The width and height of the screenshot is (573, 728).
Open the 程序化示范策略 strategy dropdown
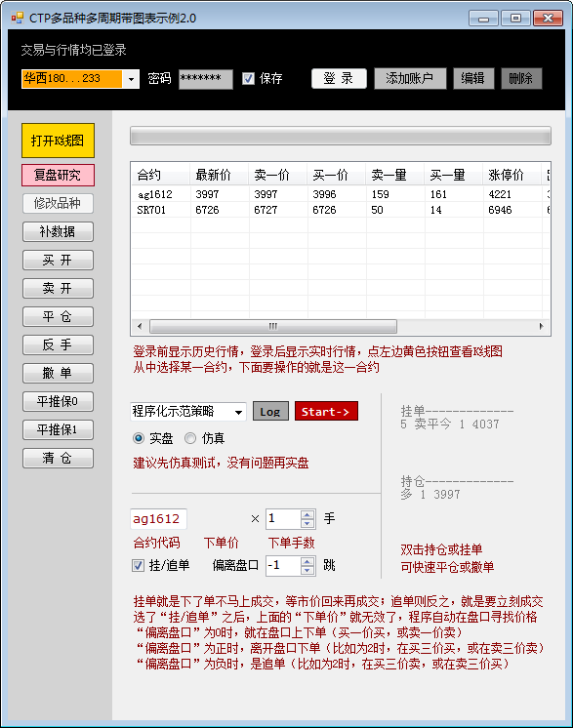239,412
